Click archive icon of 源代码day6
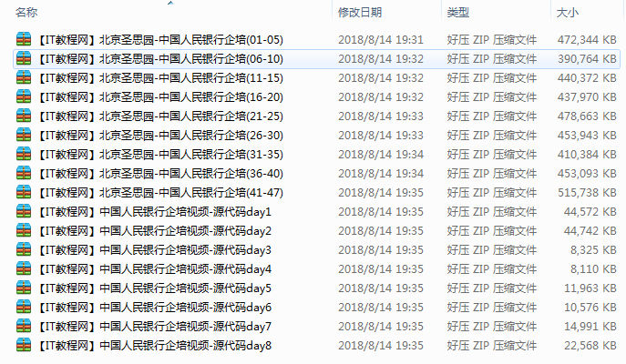Image resolution: width=626 pixels, height=364 pixels. [x=24, y=307]
